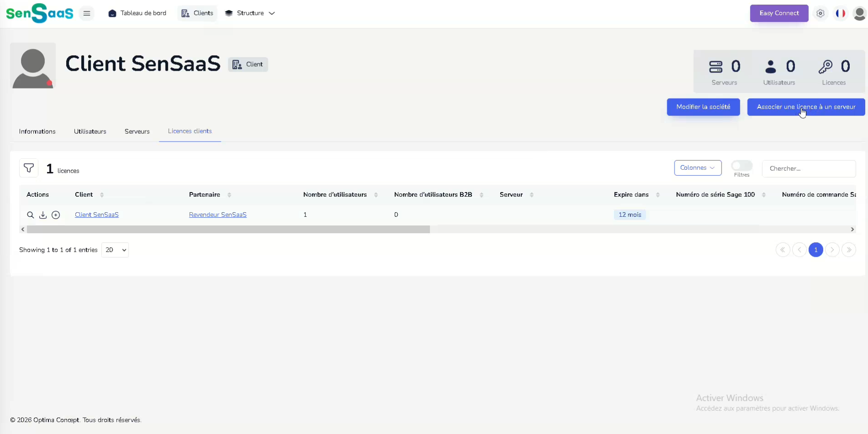The width and height of the screenshot is (868, 434).
Task: Open the filter funnel icon
Action: pyautogui.click(x=29, y=168)
